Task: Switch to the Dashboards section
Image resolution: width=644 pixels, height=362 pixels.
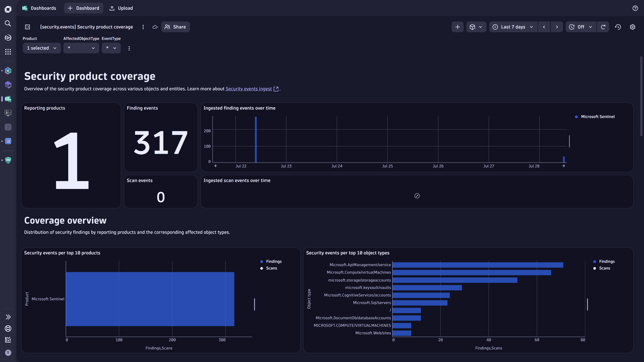Action: coord(39,8)
